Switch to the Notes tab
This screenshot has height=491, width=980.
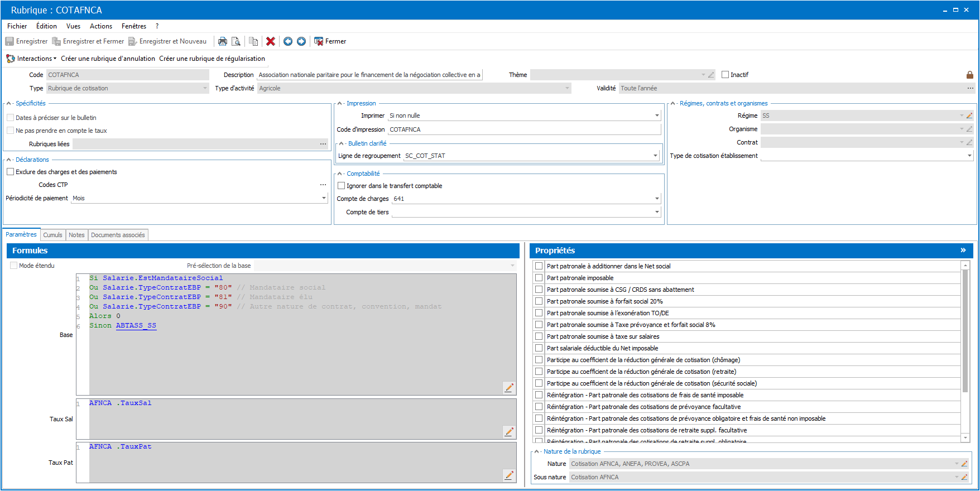[76, 235]
